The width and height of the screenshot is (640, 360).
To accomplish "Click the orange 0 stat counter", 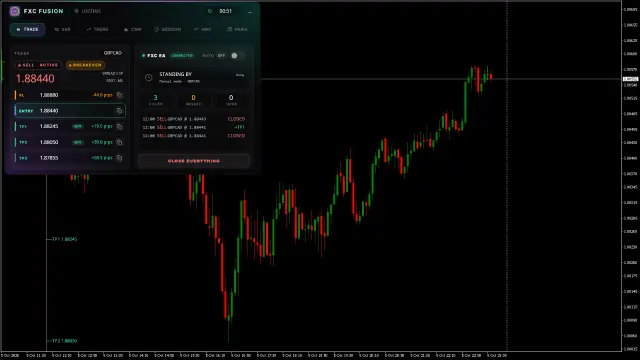I will tap(193, 98).
